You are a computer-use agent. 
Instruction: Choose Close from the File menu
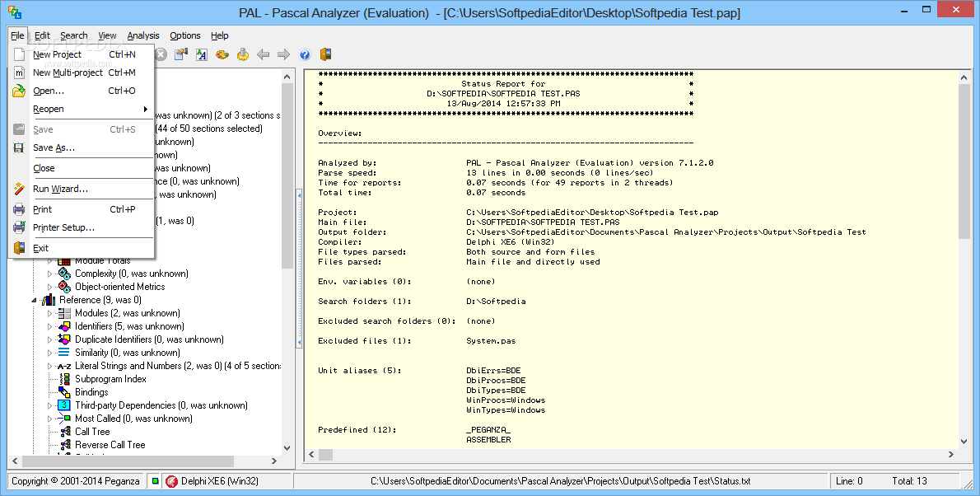[82, 167]
